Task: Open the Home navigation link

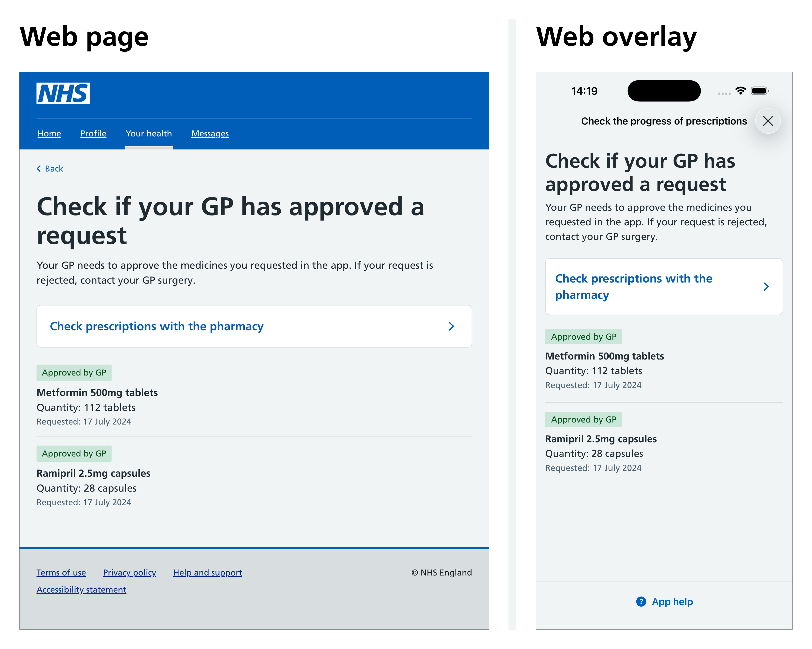Action: click(49, 133)
